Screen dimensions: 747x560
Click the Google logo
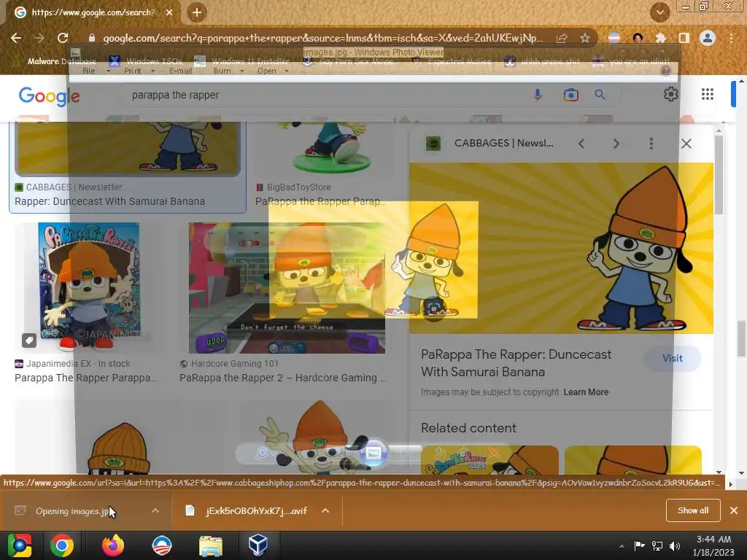49,96
